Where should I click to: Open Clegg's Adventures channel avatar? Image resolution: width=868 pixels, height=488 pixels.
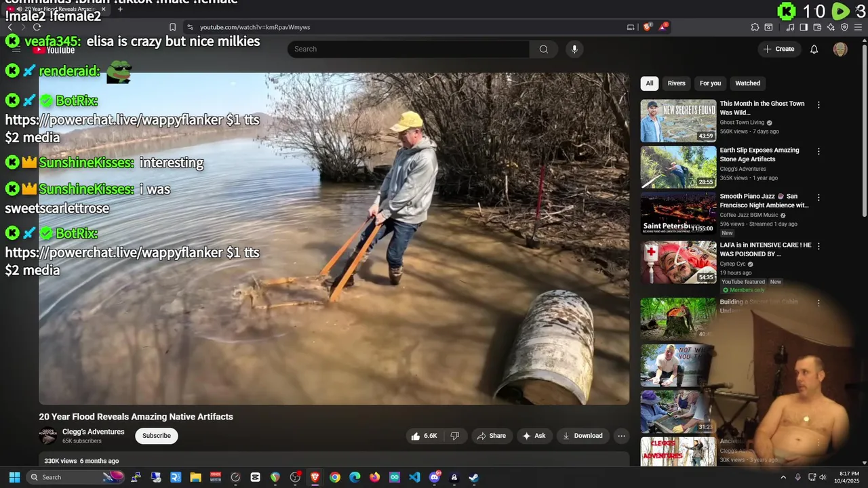(47, 436)
